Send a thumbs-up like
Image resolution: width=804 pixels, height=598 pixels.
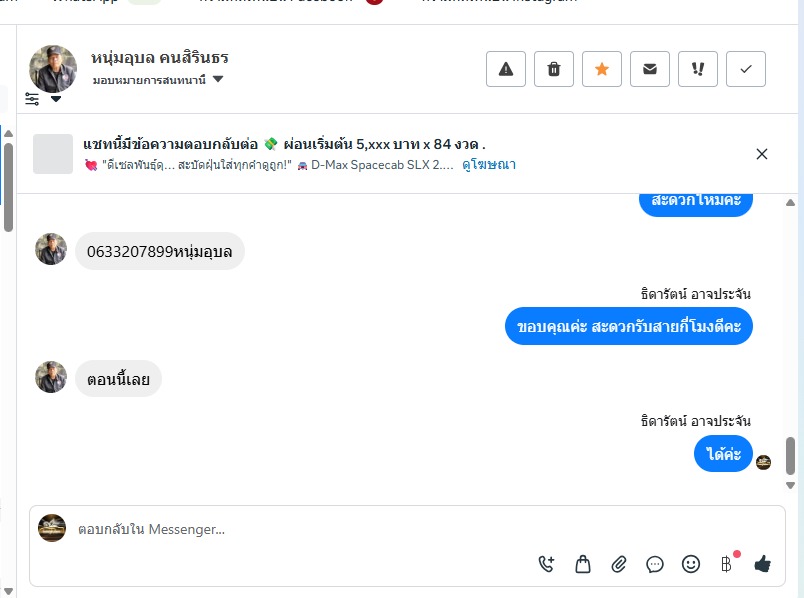(763, 564)
